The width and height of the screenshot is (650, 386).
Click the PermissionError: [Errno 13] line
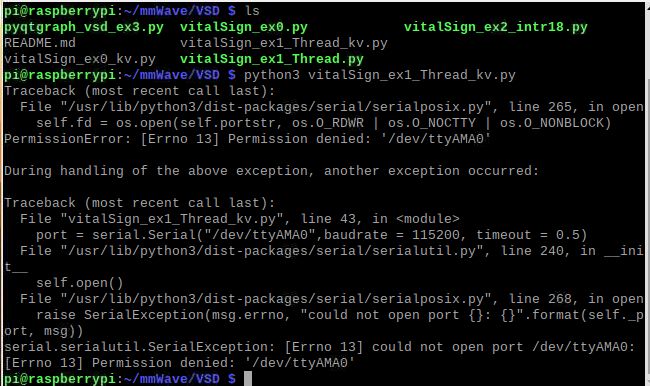[x=247, y=139]
